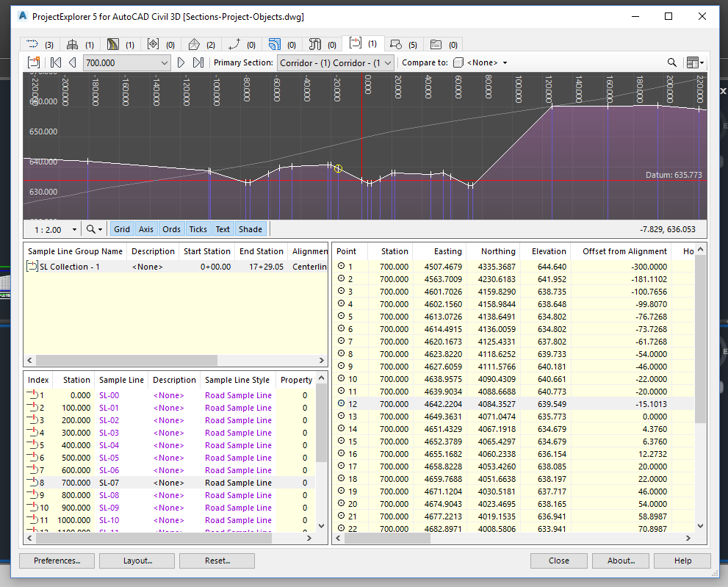Click the SL Collection - 1 sample line group icon
Screen dimensions: 728x587
click(32, 267)
